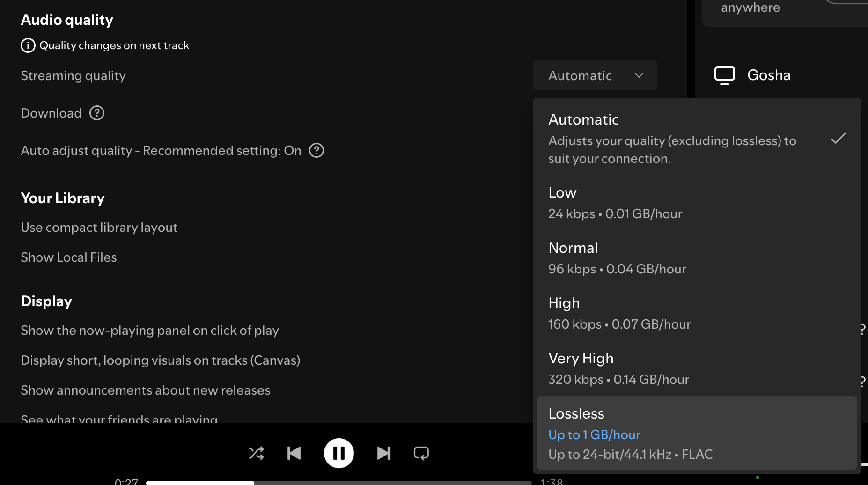This screenshot has height=485, width=868.
Task: Skip to the previous track
Action: (294, 453)
